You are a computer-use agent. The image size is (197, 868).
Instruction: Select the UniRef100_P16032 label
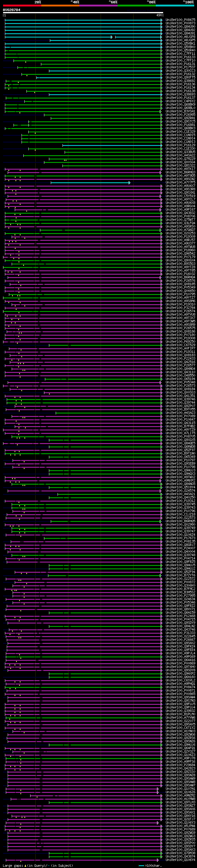pos(180,274)
